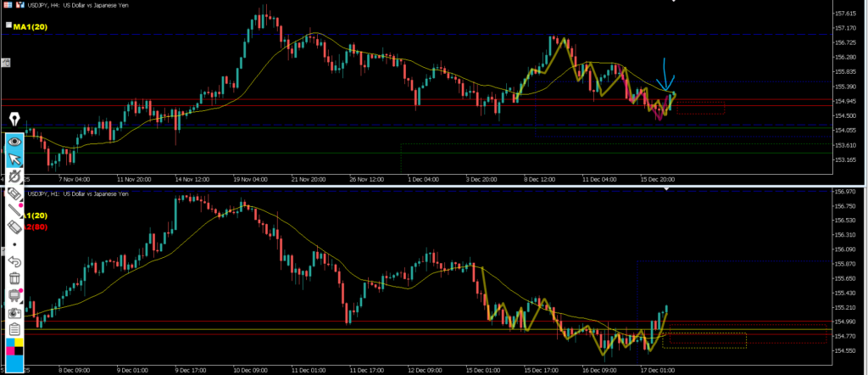Image resolution: width=868 pixels, height=375 pixels.
Task: Pick the magenta color swatch
Action: click(10, 348)
